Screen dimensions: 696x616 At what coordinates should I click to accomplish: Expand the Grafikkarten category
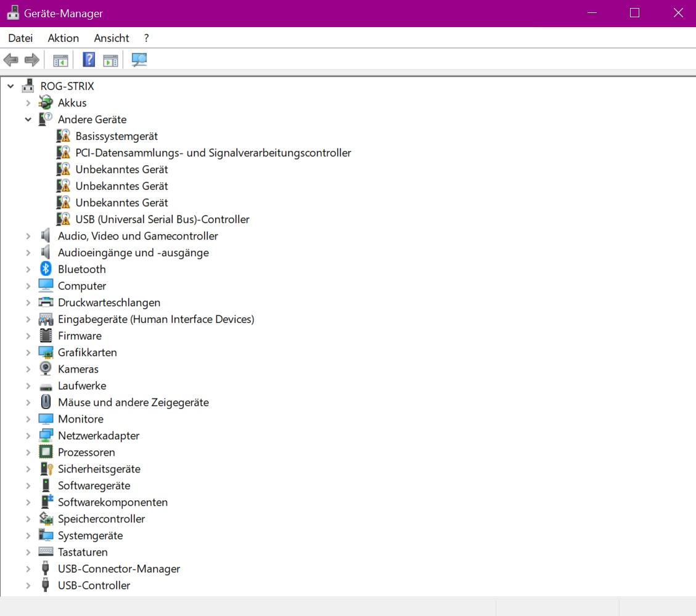28,352
